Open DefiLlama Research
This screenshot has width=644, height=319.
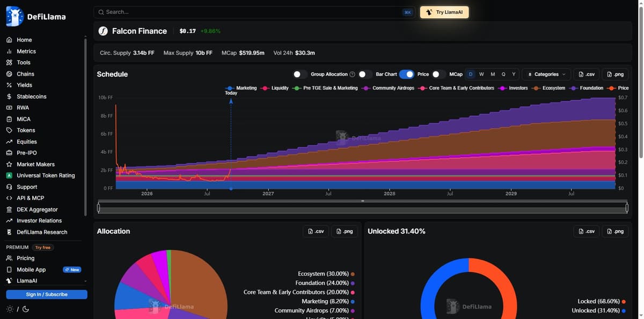pyautogui.click(x=42, y=232)
